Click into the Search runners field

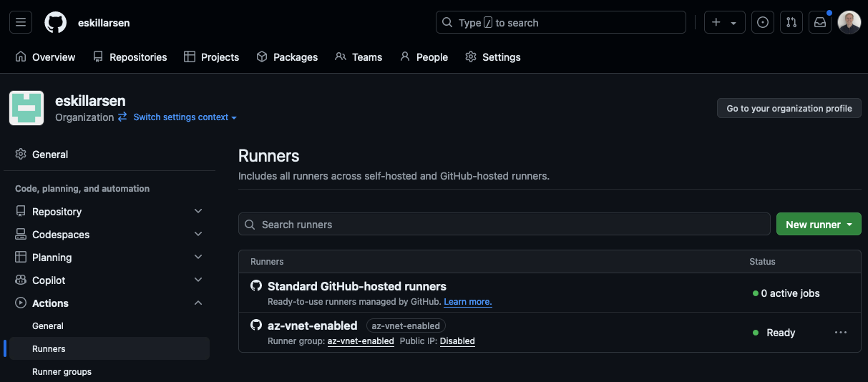click(x=504, y=225)
